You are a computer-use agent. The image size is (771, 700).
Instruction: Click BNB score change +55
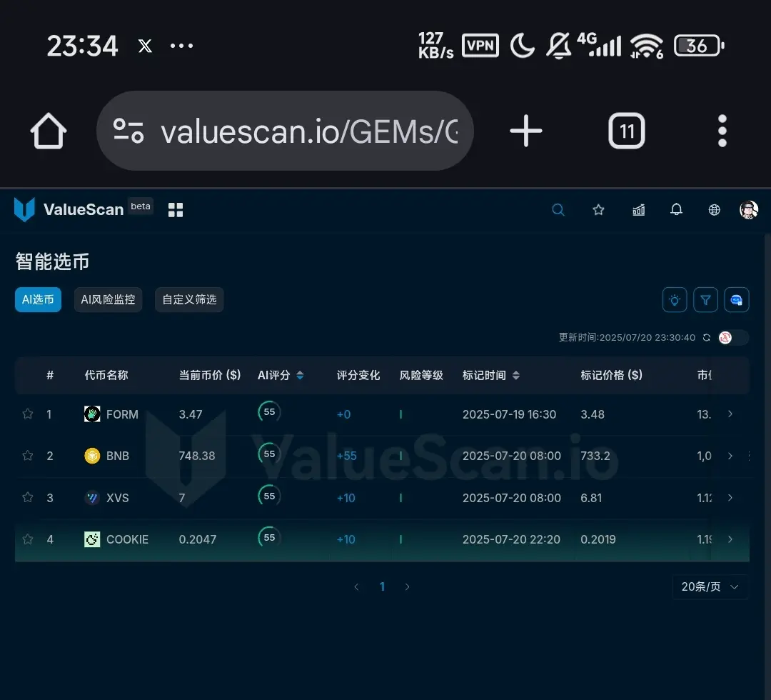click(347, 456)
